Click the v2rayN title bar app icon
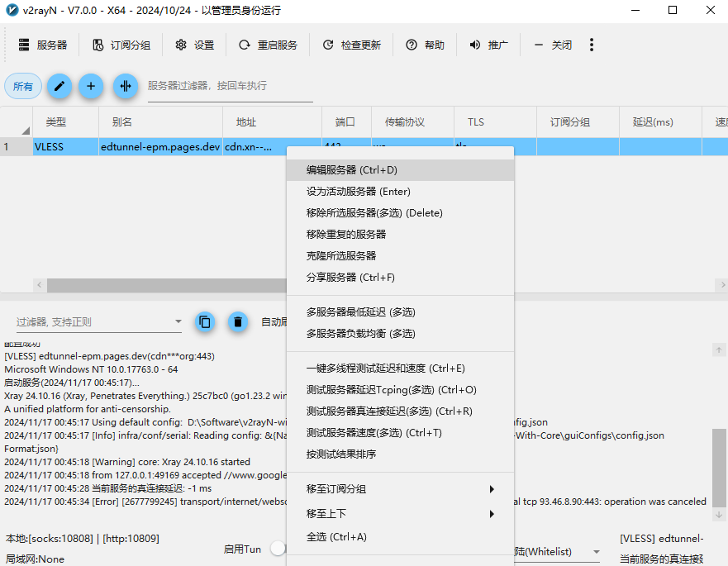Screen dimensions: 728x566 coord(12,10)
